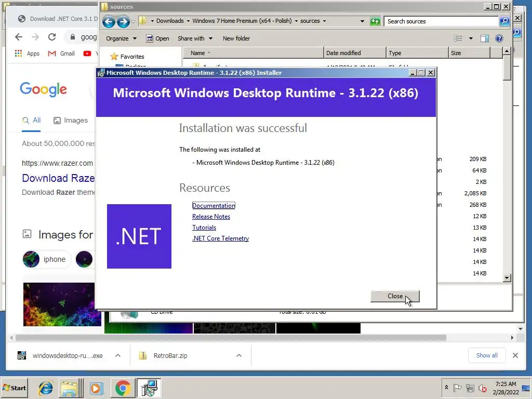Dismiss the Chrome downloads bar
The image size is (532, 399).
point(515,355)
